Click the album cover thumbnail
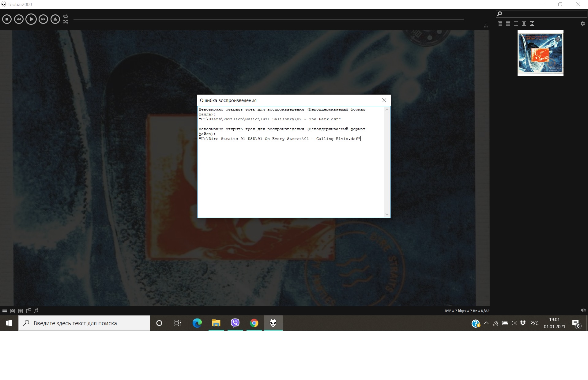Screen dimensions: 588x380 tap(540, 53)
